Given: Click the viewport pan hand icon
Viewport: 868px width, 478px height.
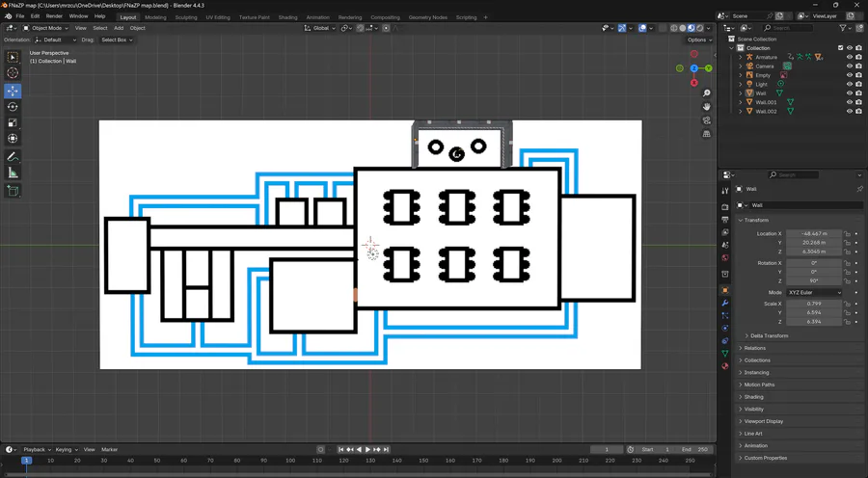Looking at the screenshot, I should 706,107.
